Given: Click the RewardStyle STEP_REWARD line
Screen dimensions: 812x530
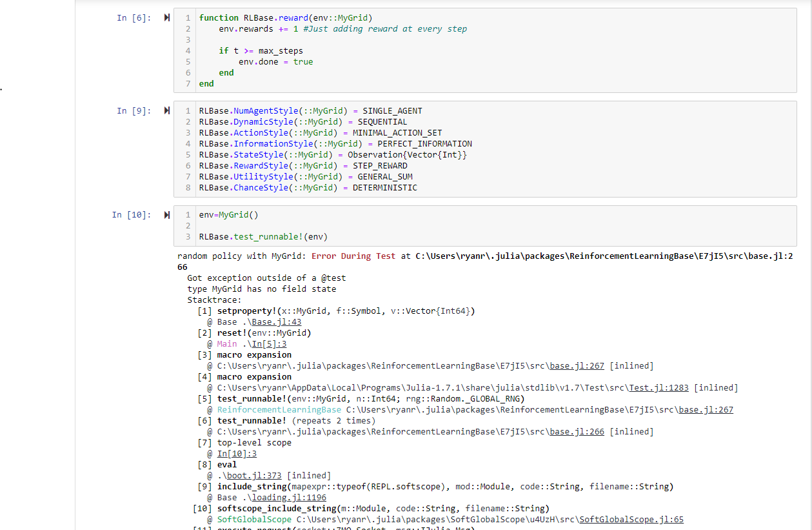Looking at the screenshot, I should tap(303, 165).
